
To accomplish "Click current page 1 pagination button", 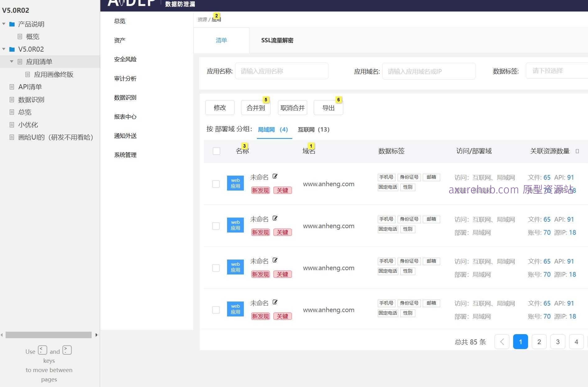I will point(521,342).
